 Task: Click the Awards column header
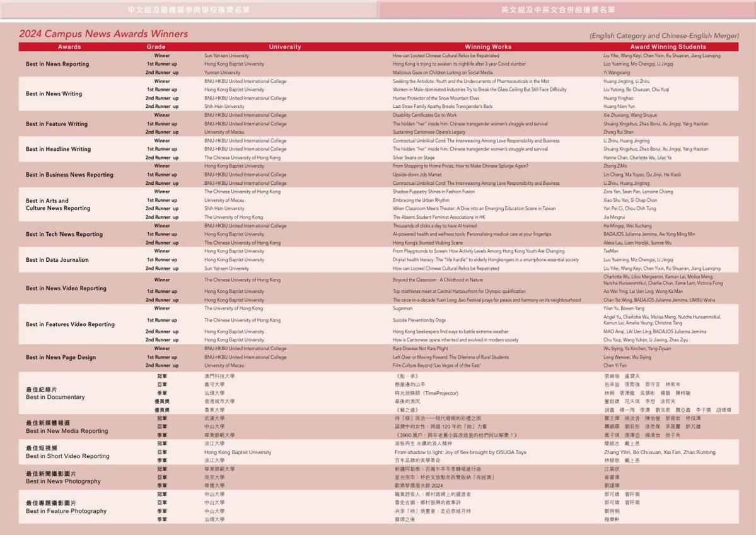tap(69, 47)
